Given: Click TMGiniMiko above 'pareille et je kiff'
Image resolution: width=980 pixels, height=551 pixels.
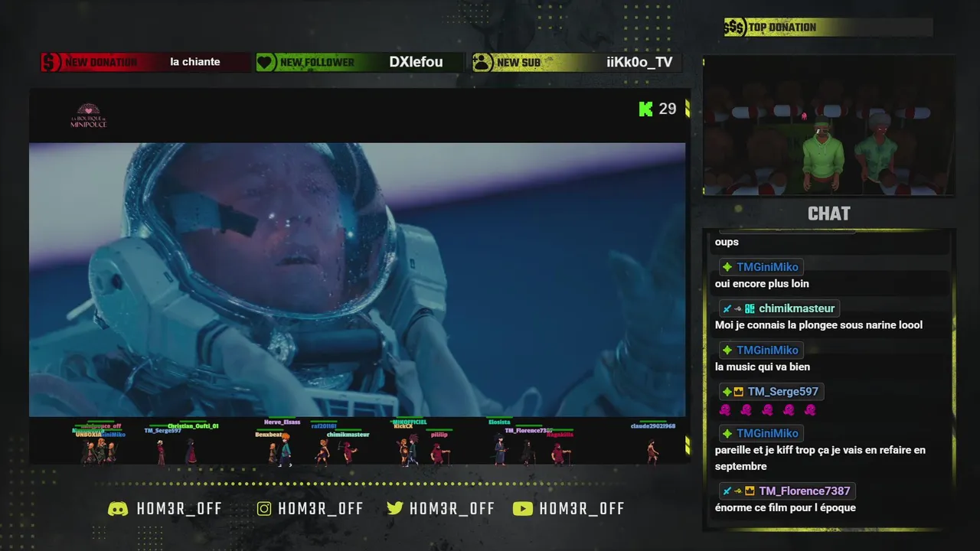Looking at the screenshot, I should point(767,433).
